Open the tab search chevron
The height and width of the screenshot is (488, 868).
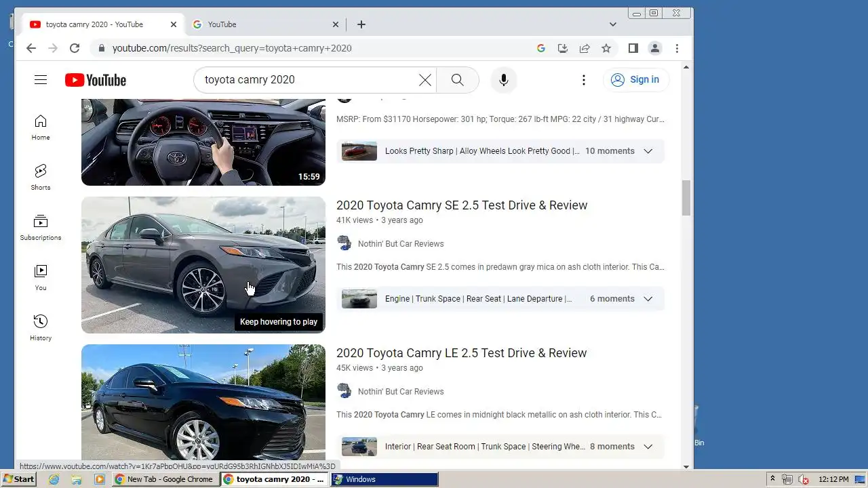point(613,24)
